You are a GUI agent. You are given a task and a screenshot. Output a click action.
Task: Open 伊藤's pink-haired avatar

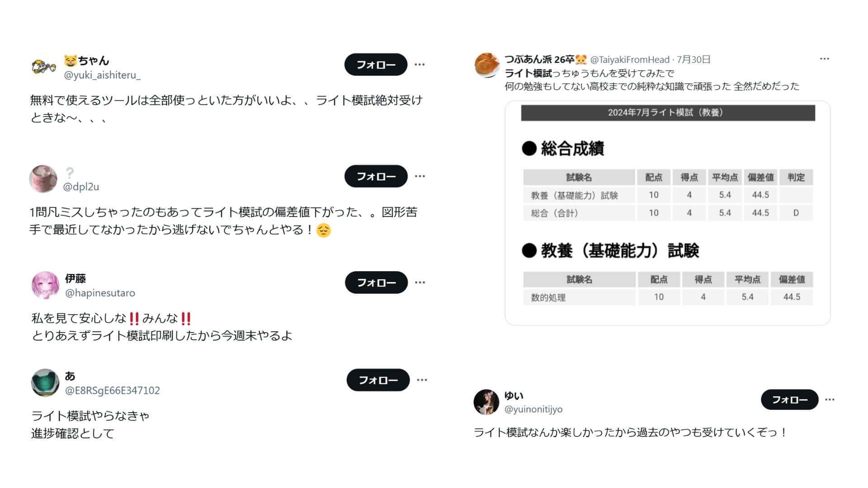point(45,285)
